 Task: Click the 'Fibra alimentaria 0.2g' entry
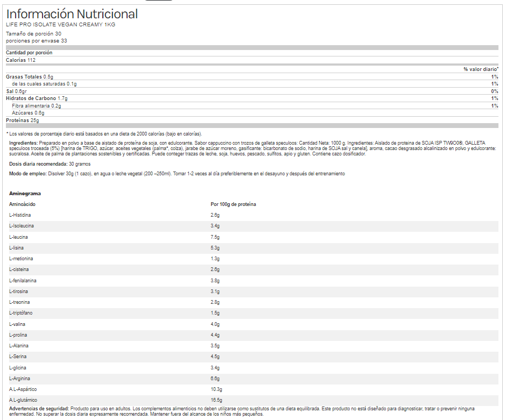pyautogui.click(x=37, y=106)
